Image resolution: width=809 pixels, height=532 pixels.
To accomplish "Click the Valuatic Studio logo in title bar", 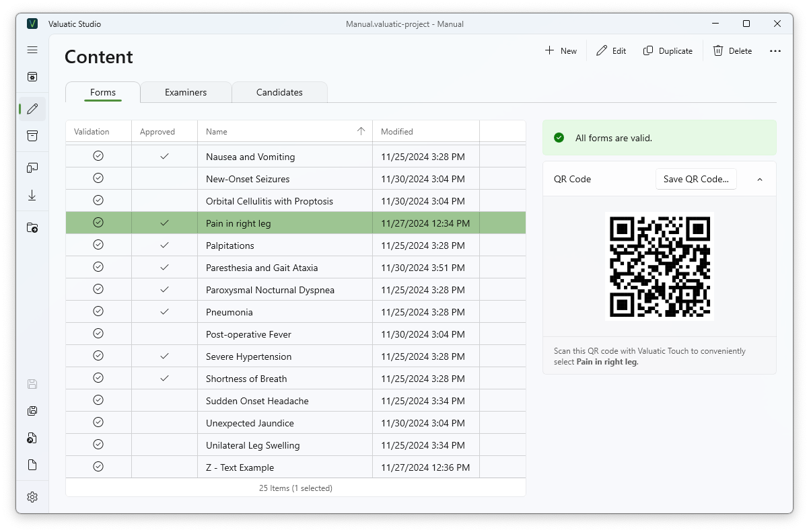I will coord(32,24).
